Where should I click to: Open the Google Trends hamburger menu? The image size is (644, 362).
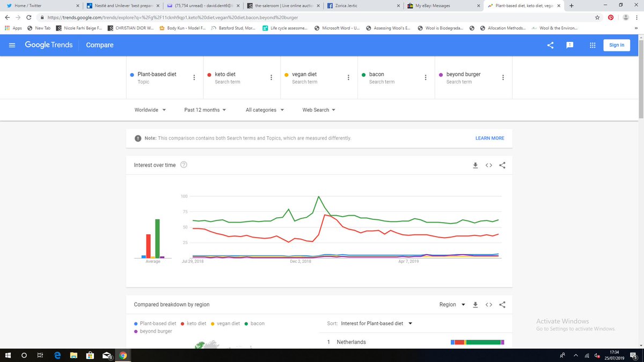click(12, 45)
